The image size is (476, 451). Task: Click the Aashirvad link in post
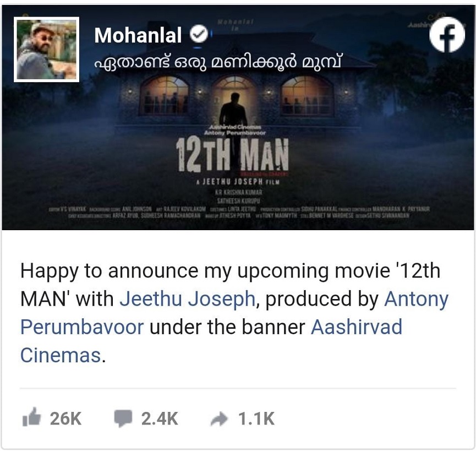point(357,327)
